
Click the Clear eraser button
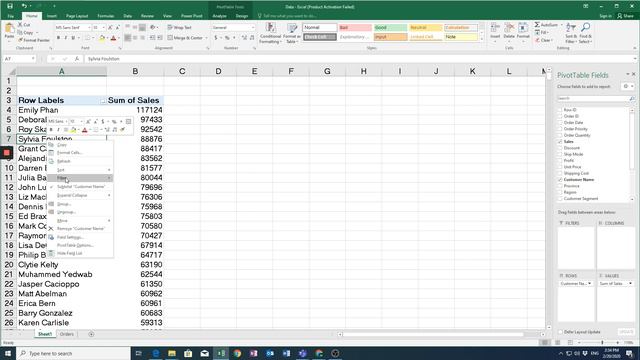coord(544,40)
